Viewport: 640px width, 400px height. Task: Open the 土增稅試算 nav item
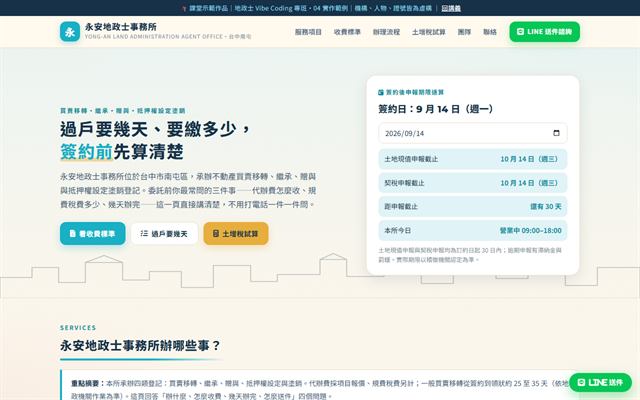(429, 32)
